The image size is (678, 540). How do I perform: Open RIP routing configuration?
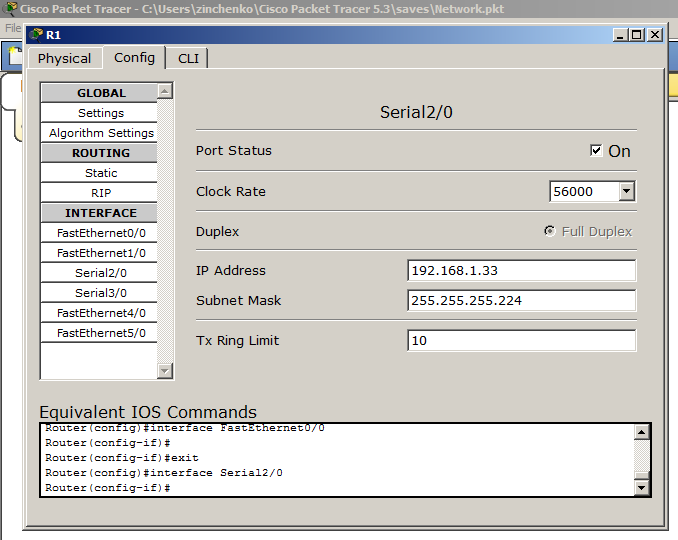(x=99, y=193)
